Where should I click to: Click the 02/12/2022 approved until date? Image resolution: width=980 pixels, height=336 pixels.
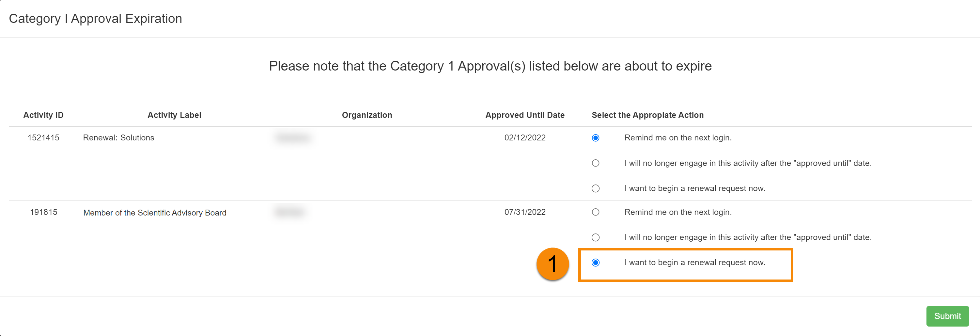pos(525,137)
